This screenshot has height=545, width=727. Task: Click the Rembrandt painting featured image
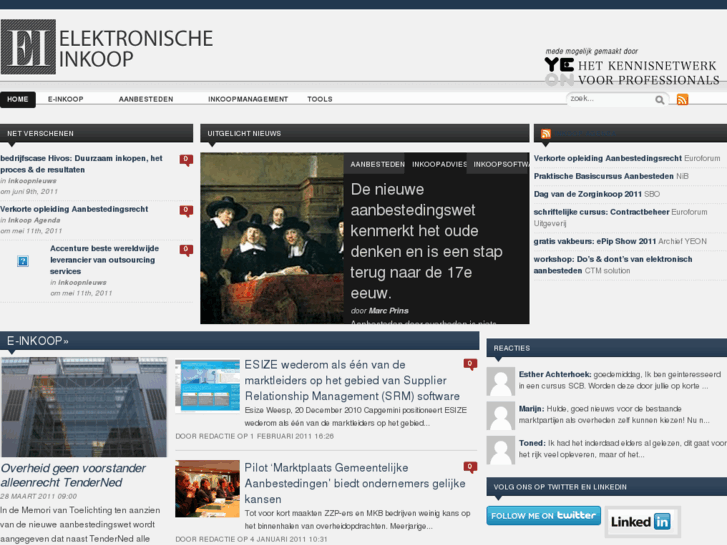click(272, 238)
